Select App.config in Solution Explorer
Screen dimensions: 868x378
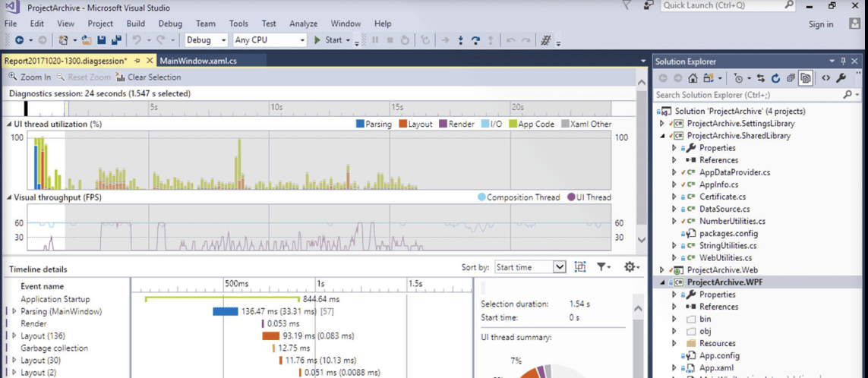719,355
